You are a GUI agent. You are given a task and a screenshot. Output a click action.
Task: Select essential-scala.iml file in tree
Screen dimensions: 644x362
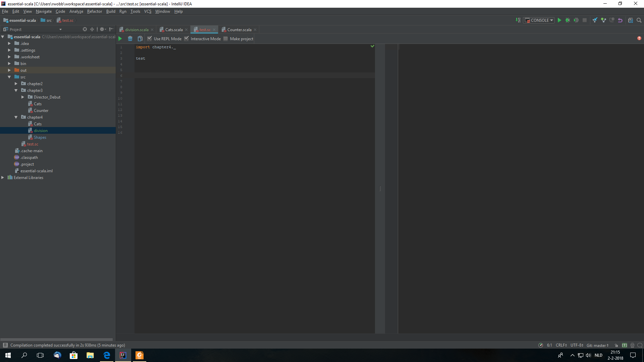tap(36, 171)
